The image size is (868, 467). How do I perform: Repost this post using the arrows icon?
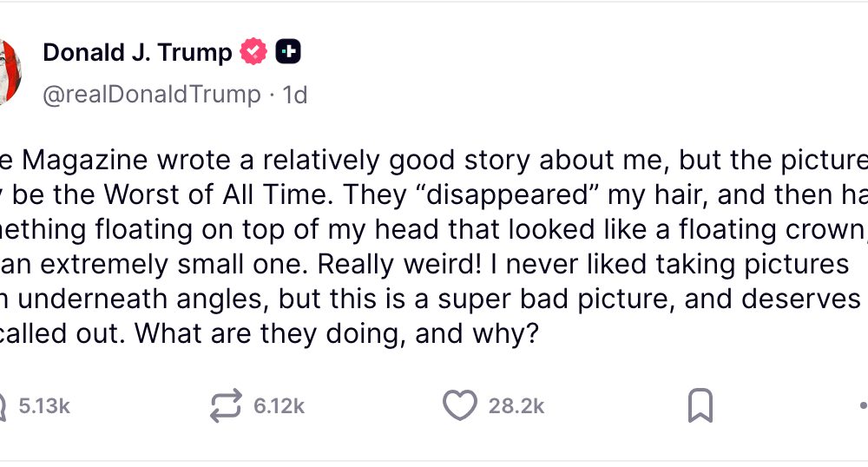tap(227, 405)
